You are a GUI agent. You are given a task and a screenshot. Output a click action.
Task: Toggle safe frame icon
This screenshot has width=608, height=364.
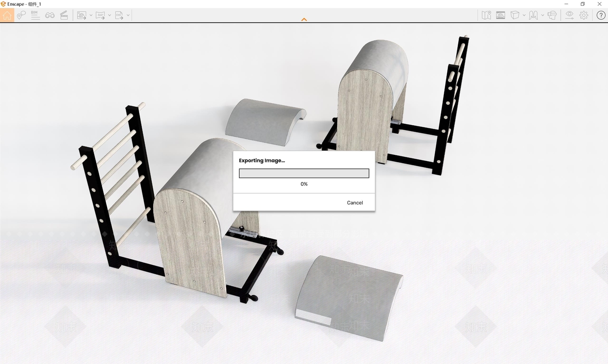click(500, 15)
